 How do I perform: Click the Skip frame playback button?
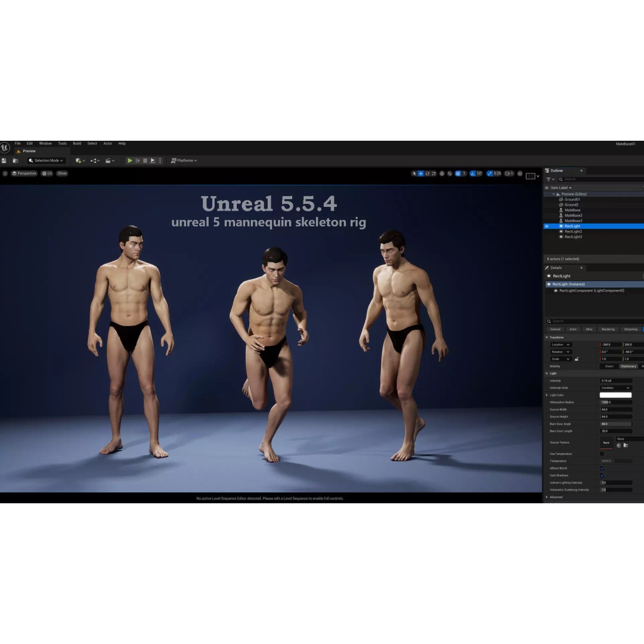point(138,160)
